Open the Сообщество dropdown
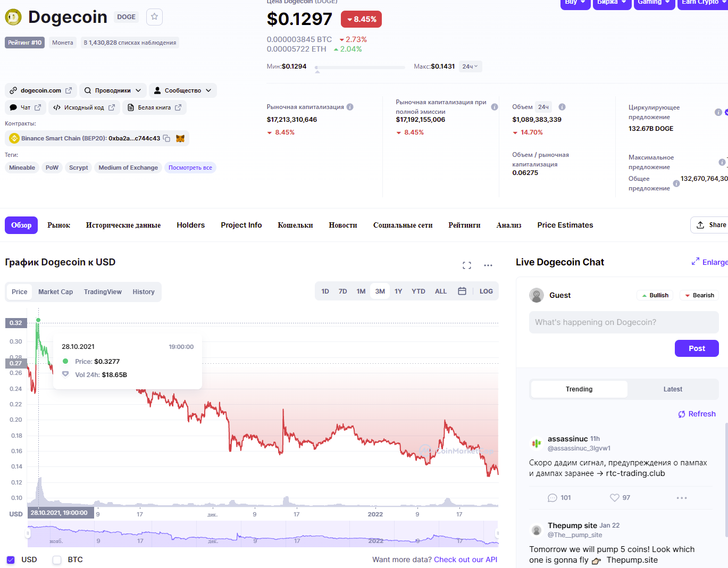This screenshot has width=728, height=568. click(182, 90)
